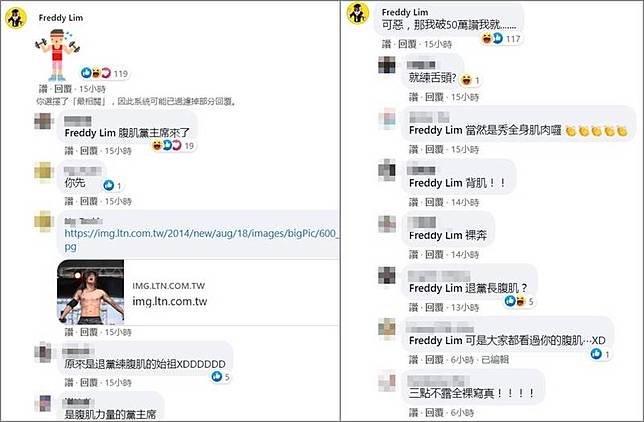Viewport: 644px width, 422px height.
Task: Click 讚 under 三點不露全裸寫真 comment
Action: [413, 412]
